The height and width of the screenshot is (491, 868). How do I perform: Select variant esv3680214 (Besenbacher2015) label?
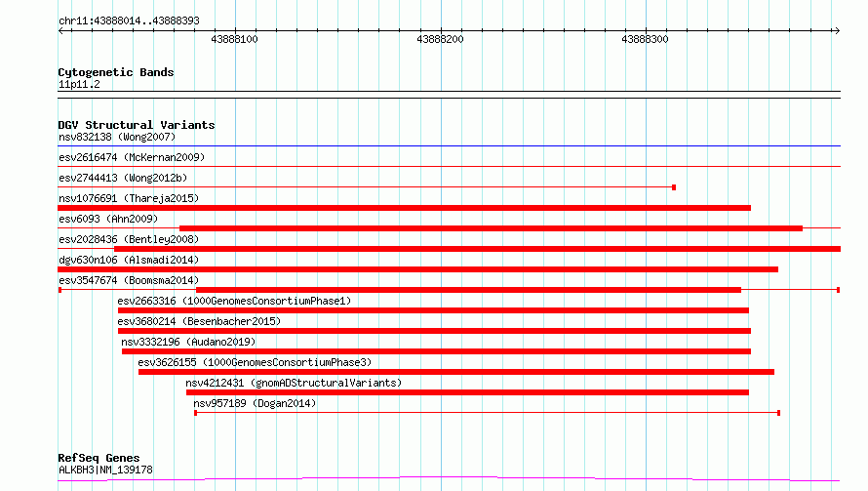(199, 321)
